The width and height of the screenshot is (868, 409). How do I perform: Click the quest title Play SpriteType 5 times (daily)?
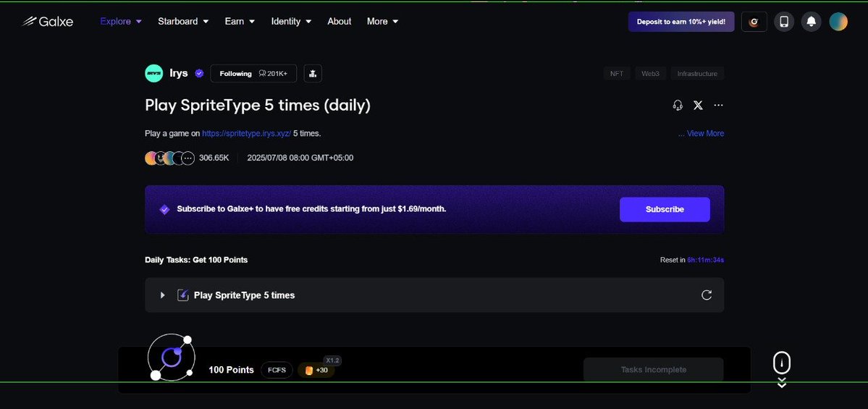(258, 105)
